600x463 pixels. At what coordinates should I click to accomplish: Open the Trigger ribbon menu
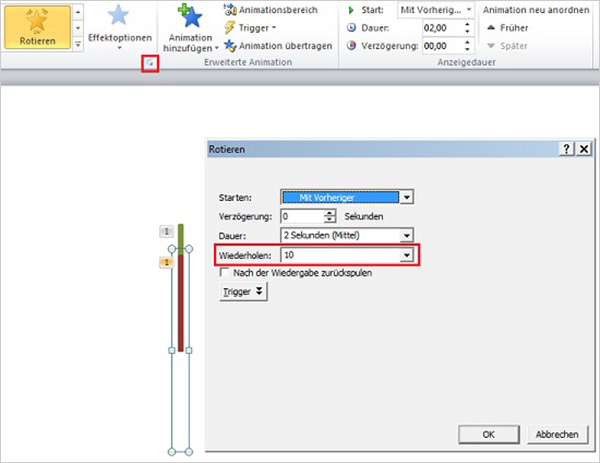(x=251, y=28)
